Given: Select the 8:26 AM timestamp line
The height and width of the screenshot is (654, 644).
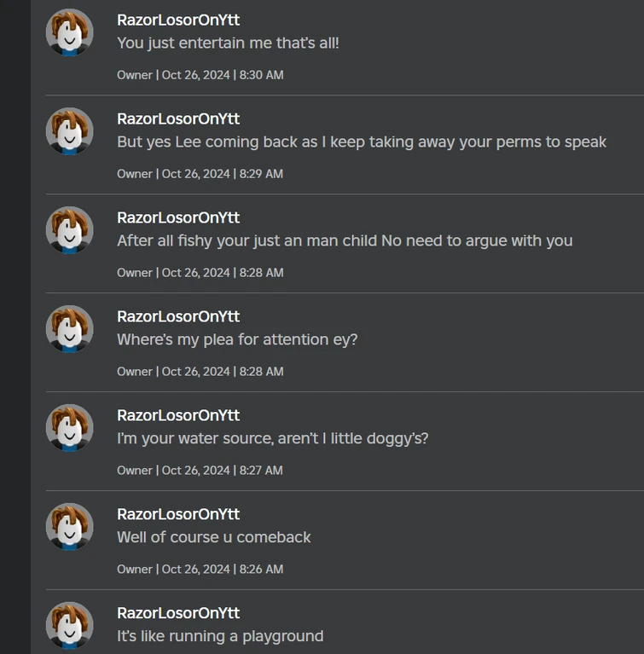Looking at the screenshot, I should click(x=200, y=570).
